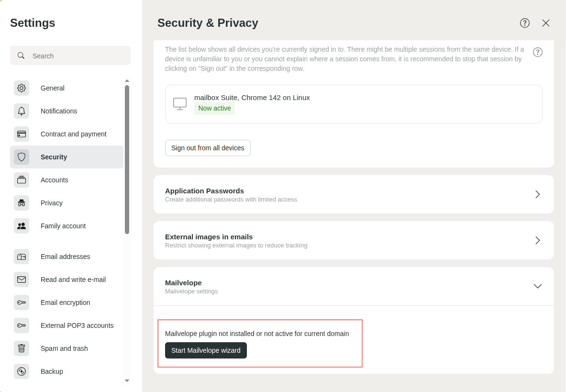566x392 pixels.
Task: Open the Backup disc icon
Action: (22, 371)
